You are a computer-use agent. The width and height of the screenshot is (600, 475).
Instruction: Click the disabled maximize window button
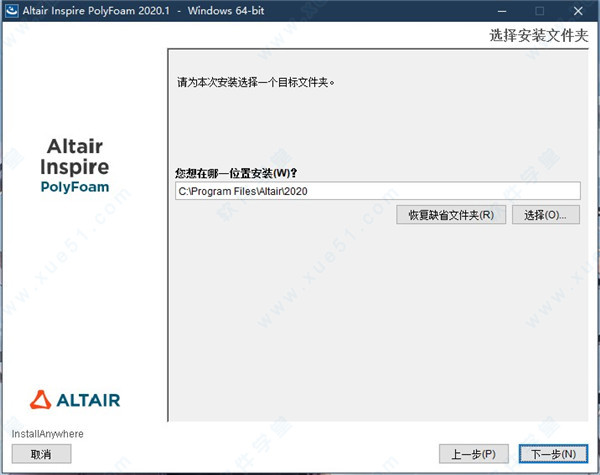click(540, 11)
